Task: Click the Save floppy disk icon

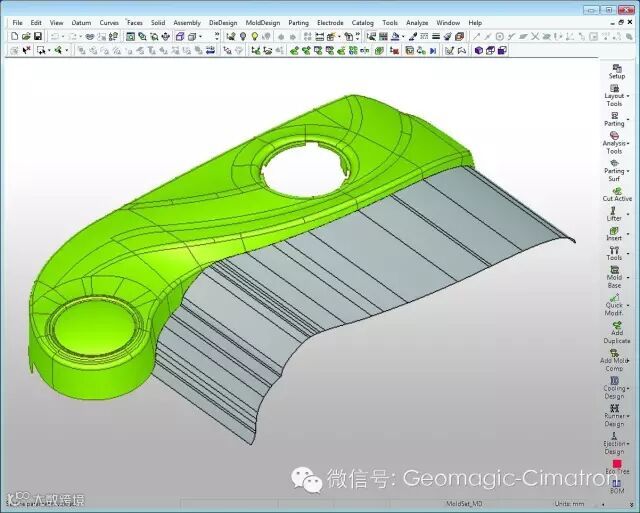Action: coord(38,36)
